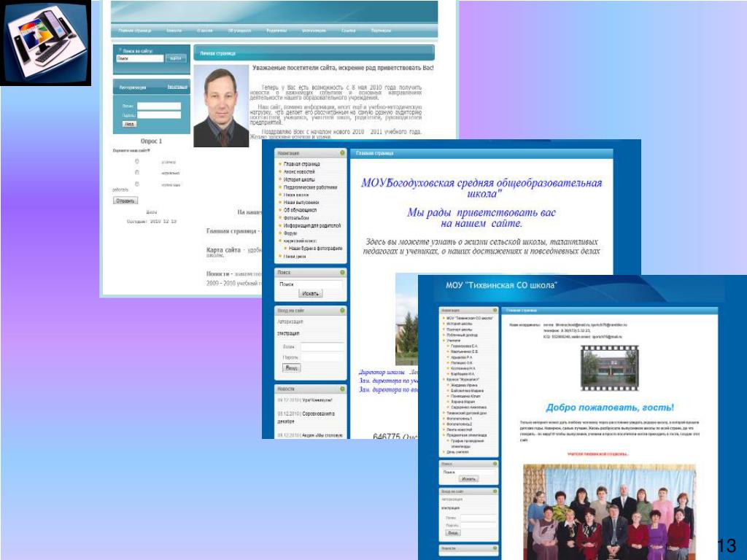
Task: Collapse the Новости panel on Тихвинская site
Action: 495,548
